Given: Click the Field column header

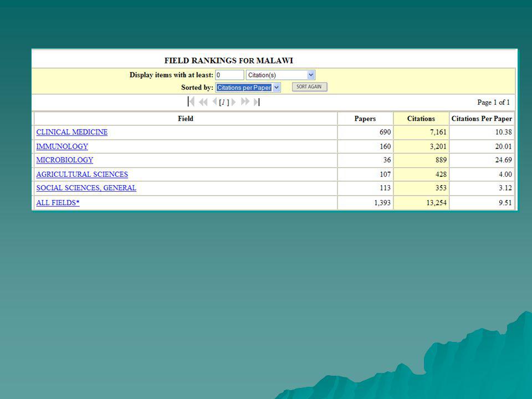Looking at the screenshot, I should click(186, 119).
